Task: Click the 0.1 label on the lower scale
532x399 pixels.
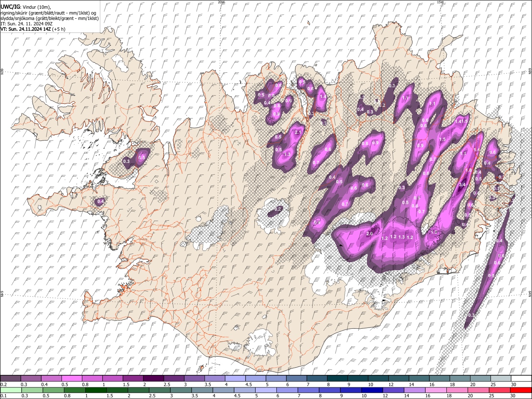Action: click(x=3, y=396)
